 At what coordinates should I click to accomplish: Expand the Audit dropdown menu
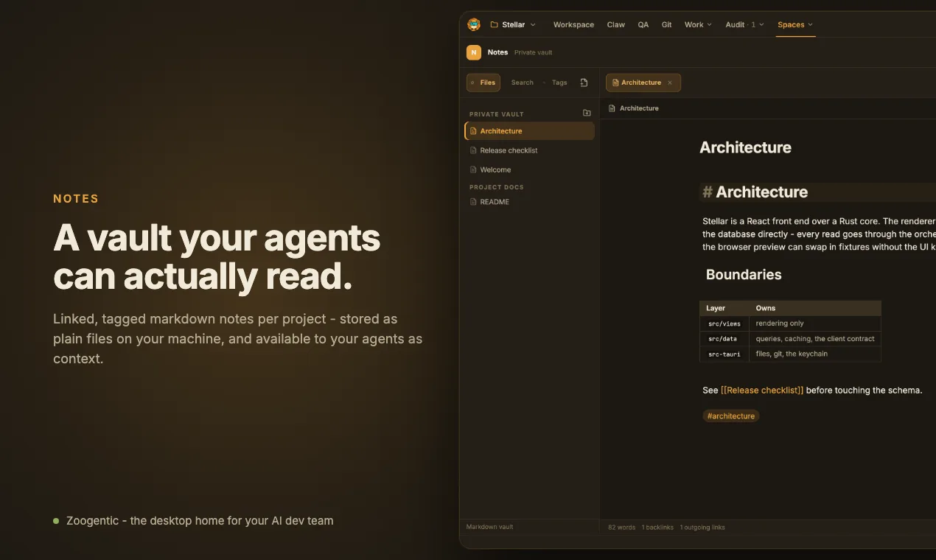(744, 24)
